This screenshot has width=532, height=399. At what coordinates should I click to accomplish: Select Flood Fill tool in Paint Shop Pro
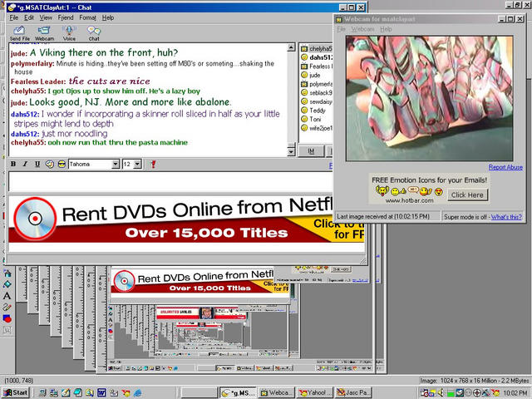coord(7,273)
